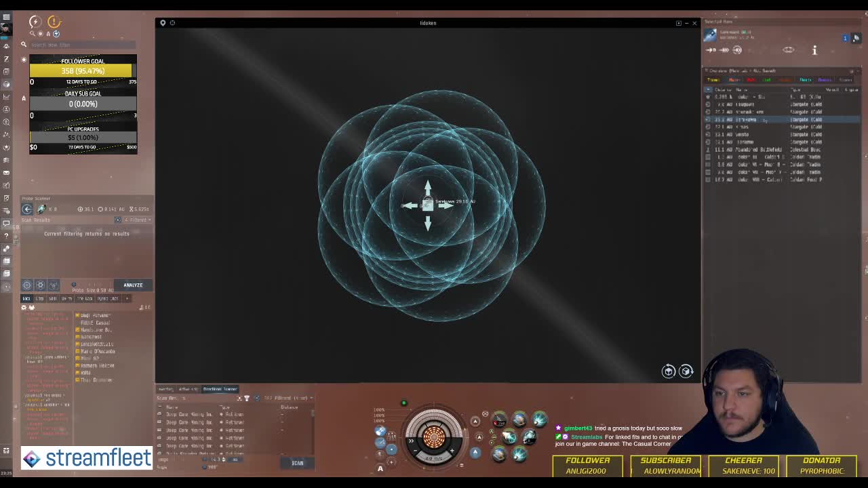Activate the left module in middle HUD row

tap(509, 437)
